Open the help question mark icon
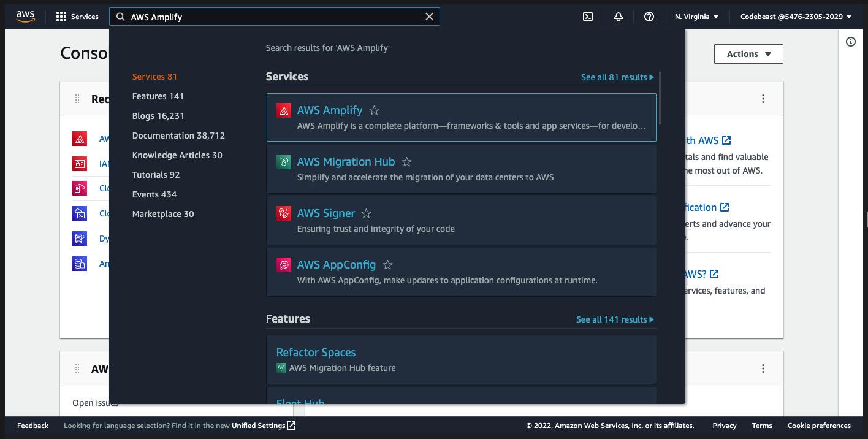 coord(649,17)
